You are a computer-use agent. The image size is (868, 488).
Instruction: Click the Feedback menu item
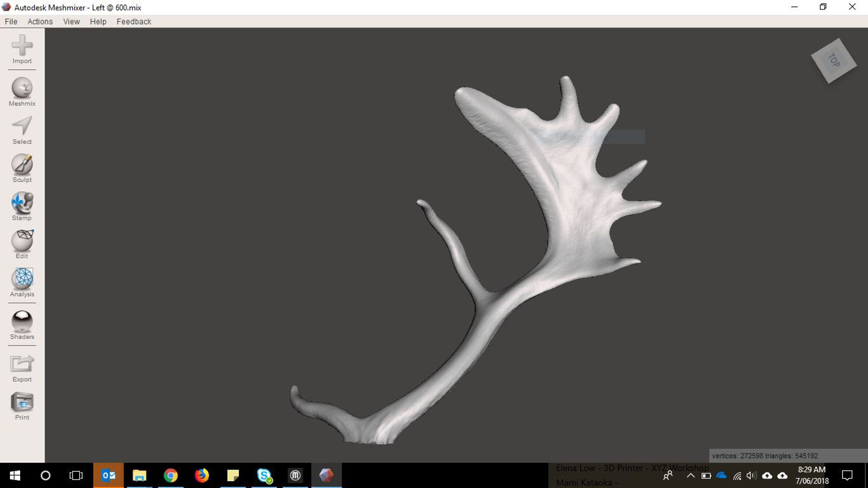(134, 22)
